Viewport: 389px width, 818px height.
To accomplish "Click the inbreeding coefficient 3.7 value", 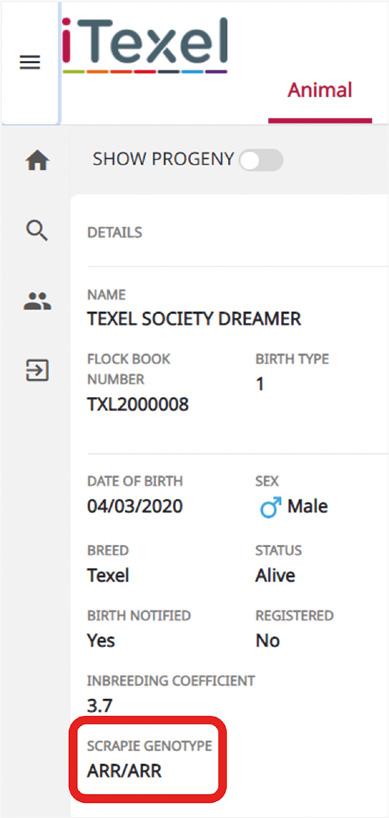I will coord(99,706).
